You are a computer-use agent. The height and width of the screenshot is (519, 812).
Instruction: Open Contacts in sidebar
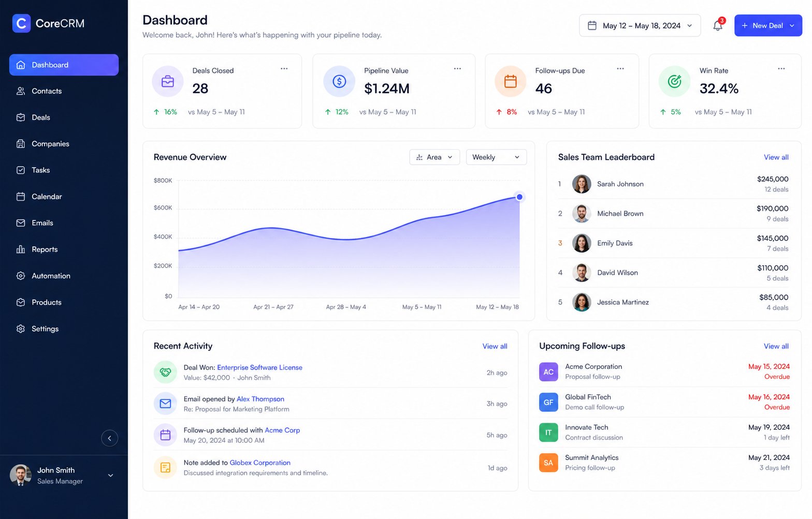64,91
